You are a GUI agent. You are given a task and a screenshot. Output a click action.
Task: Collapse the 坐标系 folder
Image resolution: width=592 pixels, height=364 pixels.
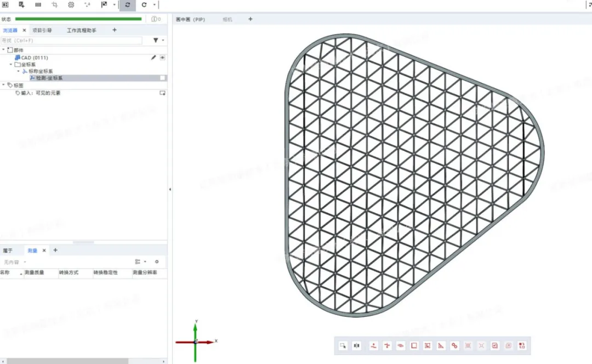click(x=10, y=65)
